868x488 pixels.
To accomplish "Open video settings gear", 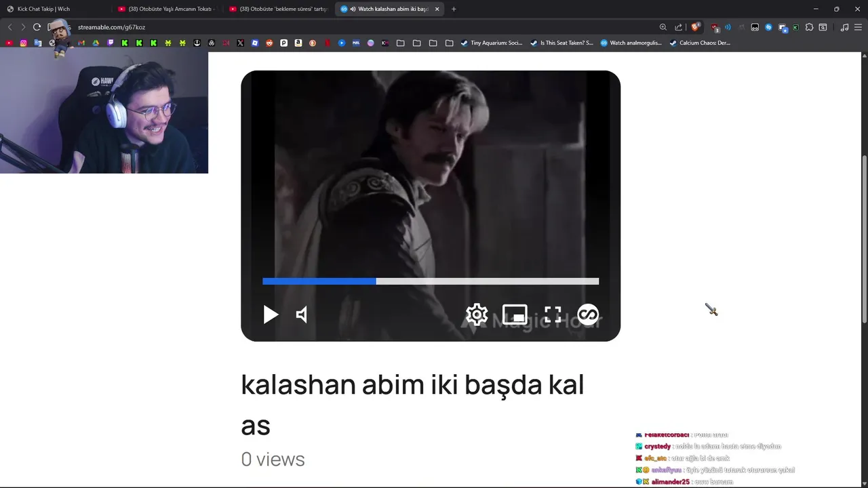I will pos(477,314).
